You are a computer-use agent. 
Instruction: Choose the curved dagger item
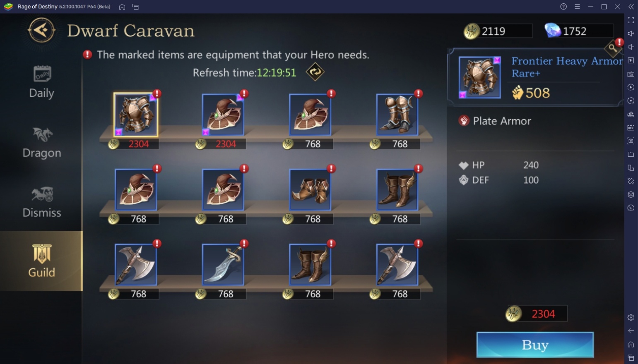(x=223, y=265)
